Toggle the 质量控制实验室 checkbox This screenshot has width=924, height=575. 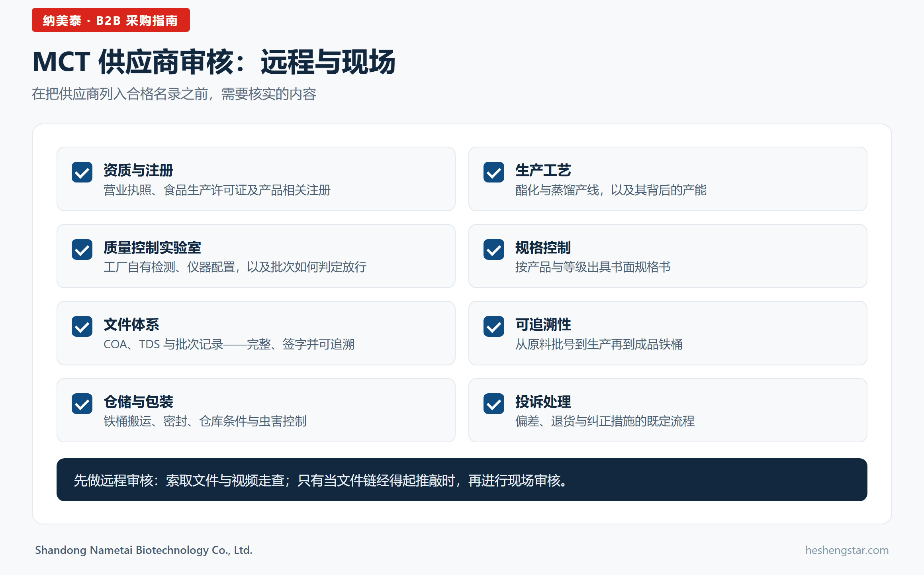(x=82, y=249)
